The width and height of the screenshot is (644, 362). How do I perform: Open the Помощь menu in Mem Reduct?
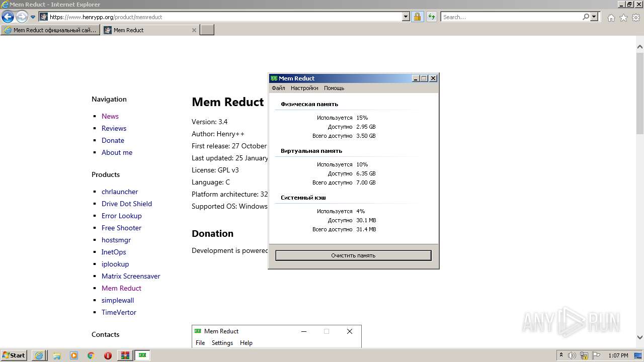click(x=334, y=88)
